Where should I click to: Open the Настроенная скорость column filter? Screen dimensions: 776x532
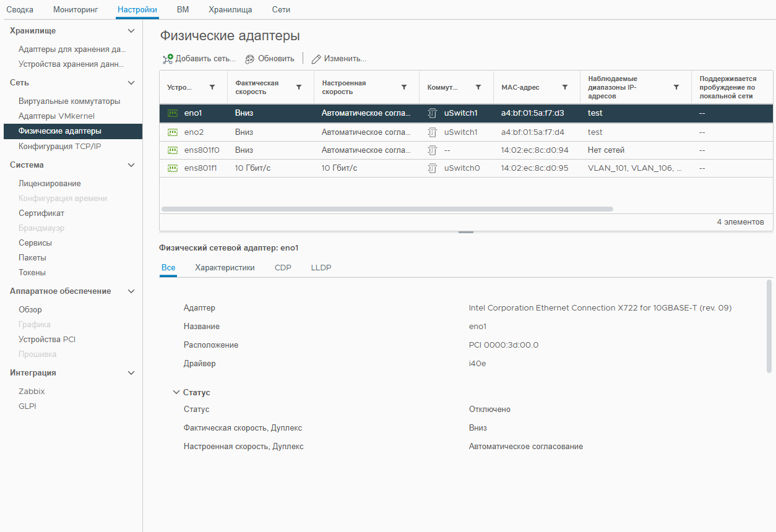[x=404, y=87]
